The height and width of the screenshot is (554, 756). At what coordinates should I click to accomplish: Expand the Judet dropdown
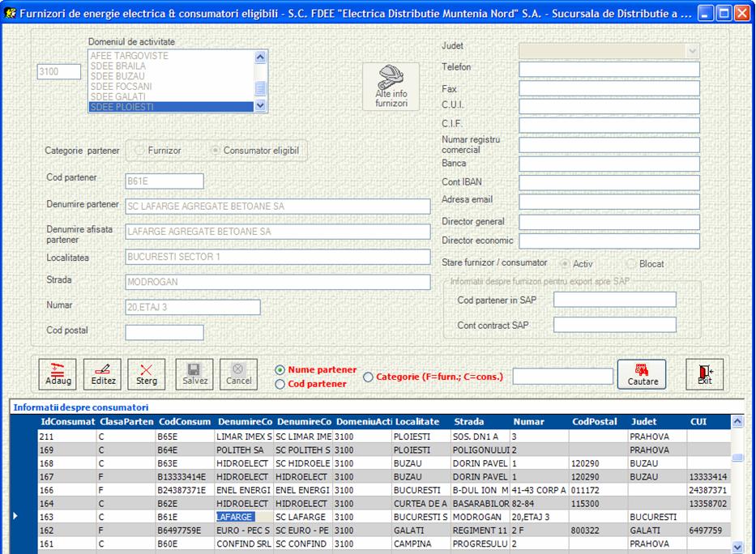[x=691, y=50]
